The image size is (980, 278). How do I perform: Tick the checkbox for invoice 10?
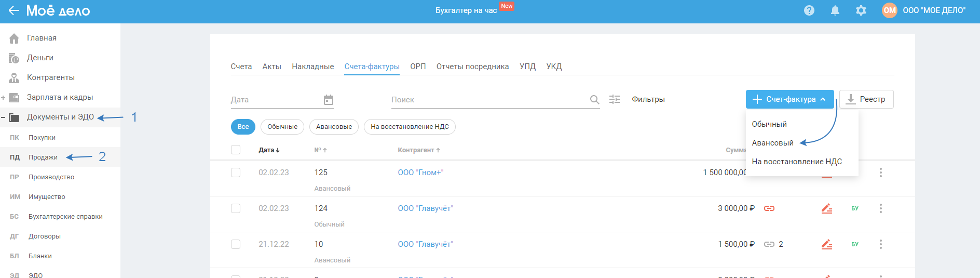[x=236, y=244]
